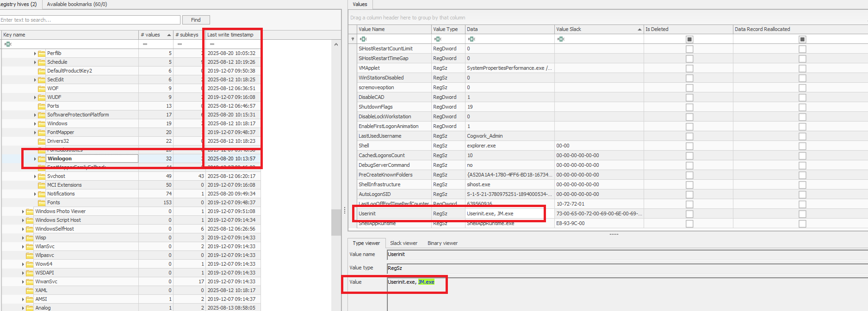Open the Value Type filter operator icon
The width and height of the screenshot is (868, 311).
tap(438, 39)
